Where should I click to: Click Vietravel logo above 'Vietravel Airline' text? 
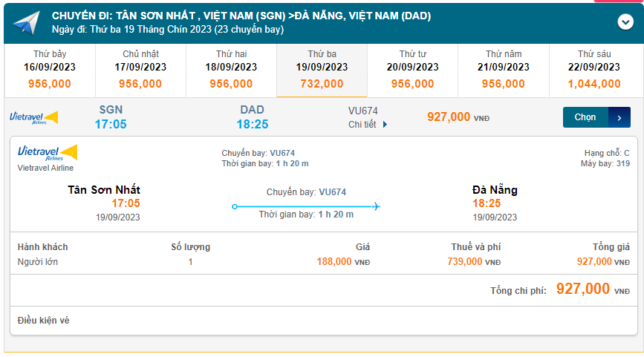tap(48, 153)
